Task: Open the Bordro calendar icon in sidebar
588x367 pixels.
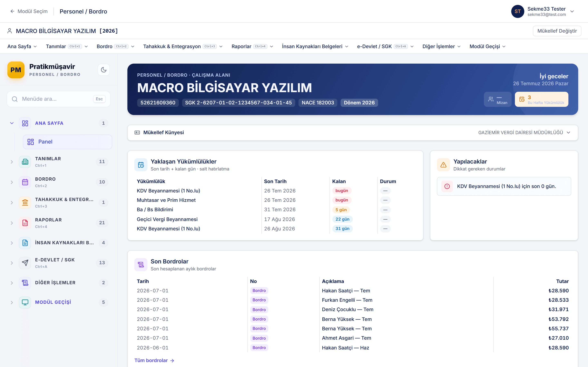Action: point(25,182)
